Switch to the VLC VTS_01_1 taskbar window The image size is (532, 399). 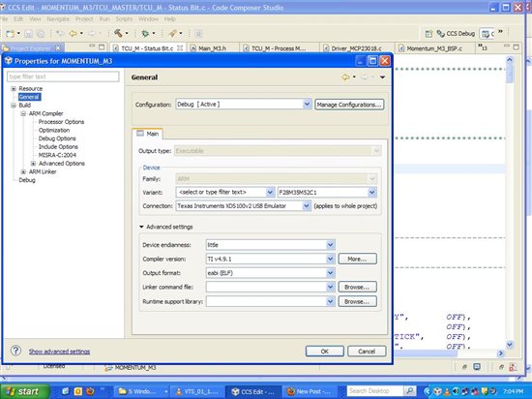click(x=196, y=391)
